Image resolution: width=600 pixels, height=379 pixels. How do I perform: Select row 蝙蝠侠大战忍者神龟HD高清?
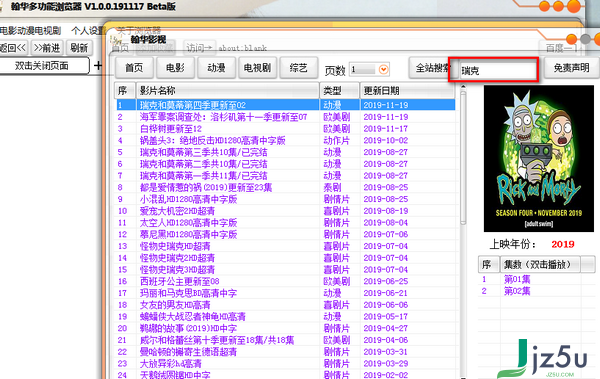[285, 317]
